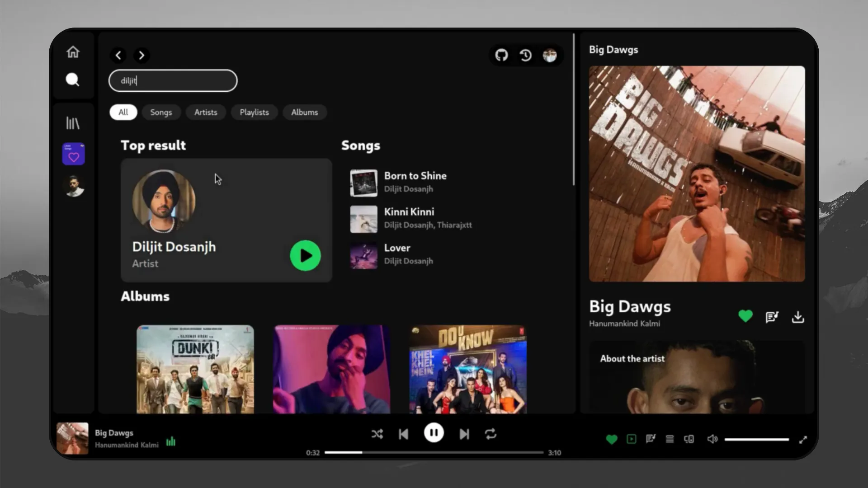Adjust the volume slider
Screen dimensions: 868x488
pyautogui.click(x=756, y=439)
